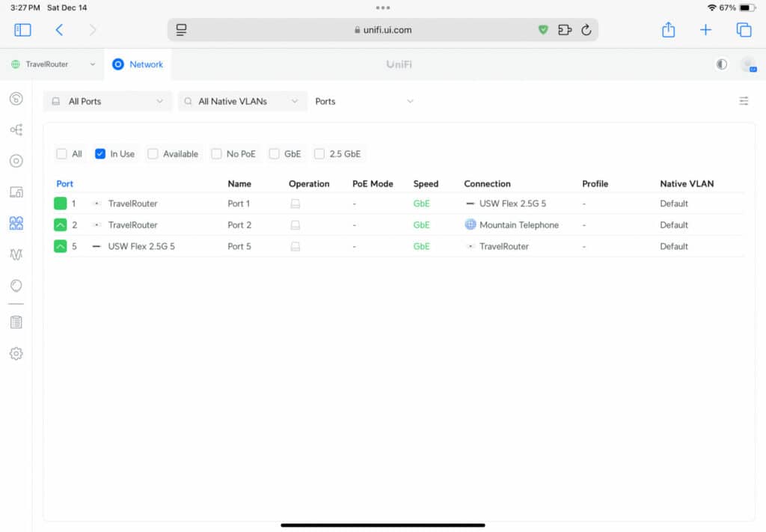The width and height of the screenshot is (766, 532).
Task: Expand the TravelRouter site selector
Action: click(53, 64)
